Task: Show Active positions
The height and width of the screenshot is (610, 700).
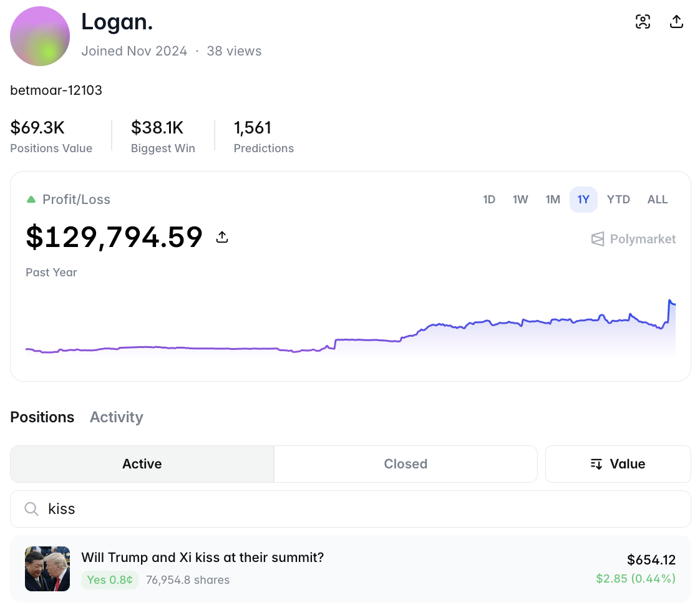Action: click(x=142, y=463)
